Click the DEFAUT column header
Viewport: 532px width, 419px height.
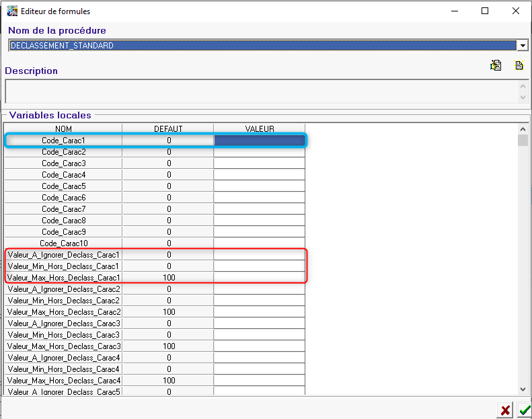tap(168, 128)
